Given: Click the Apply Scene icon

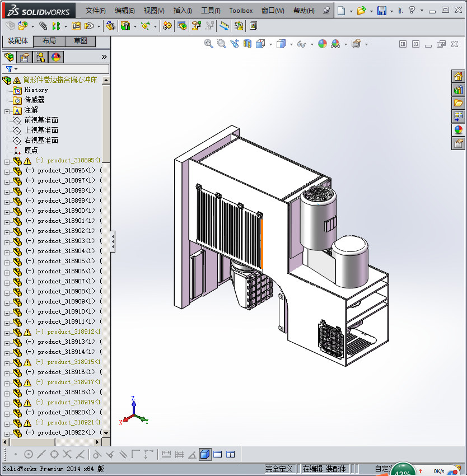Looking at the screenshot, I should tap(335, 44).
